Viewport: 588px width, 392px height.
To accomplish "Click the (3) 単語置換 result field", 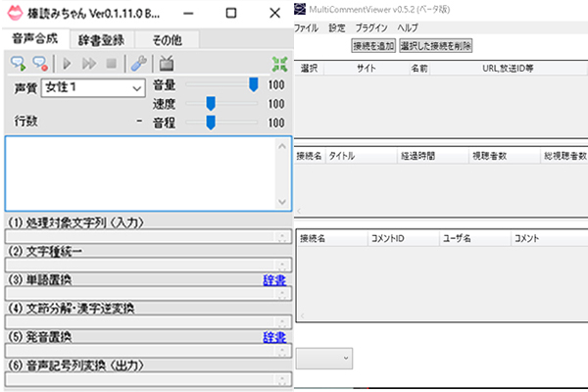I will pyautogui.click(x=148, y=294).
